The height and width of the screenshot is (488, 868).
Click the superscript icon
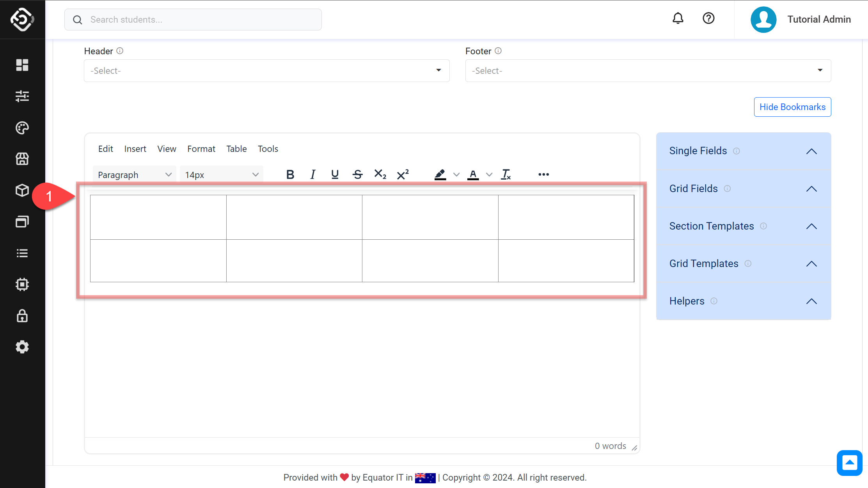(x=403, y=175)
